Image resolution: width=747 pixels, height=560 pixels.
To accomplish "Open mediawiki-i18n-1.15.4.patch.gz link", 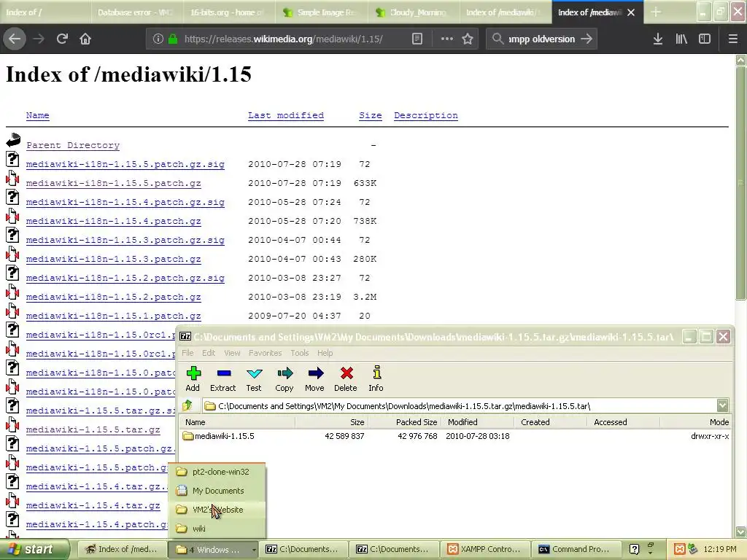I will coord(113,221).
